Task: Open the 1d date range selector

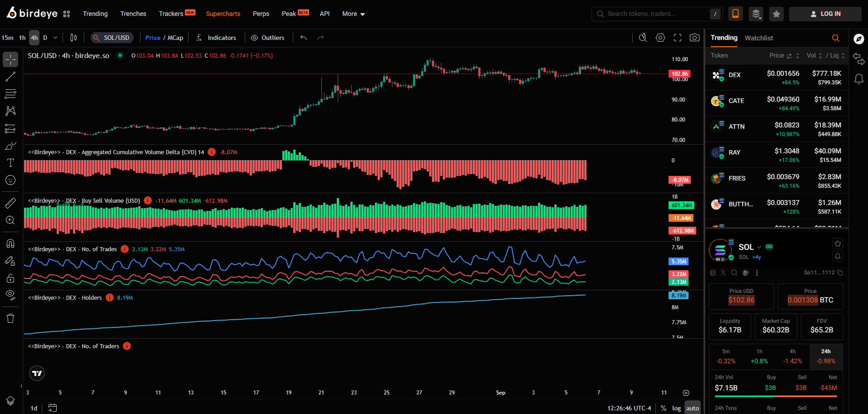Action: tap(34, 408)
